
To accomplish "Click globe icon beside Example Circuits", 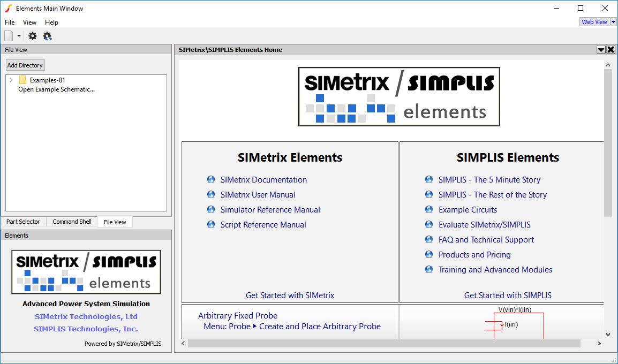I will [429, 210].
